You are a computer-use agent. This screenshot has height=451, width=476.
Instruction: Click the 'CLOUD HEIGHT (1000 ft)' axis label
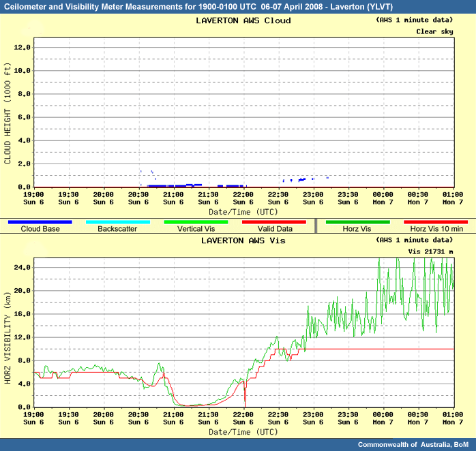8,114
